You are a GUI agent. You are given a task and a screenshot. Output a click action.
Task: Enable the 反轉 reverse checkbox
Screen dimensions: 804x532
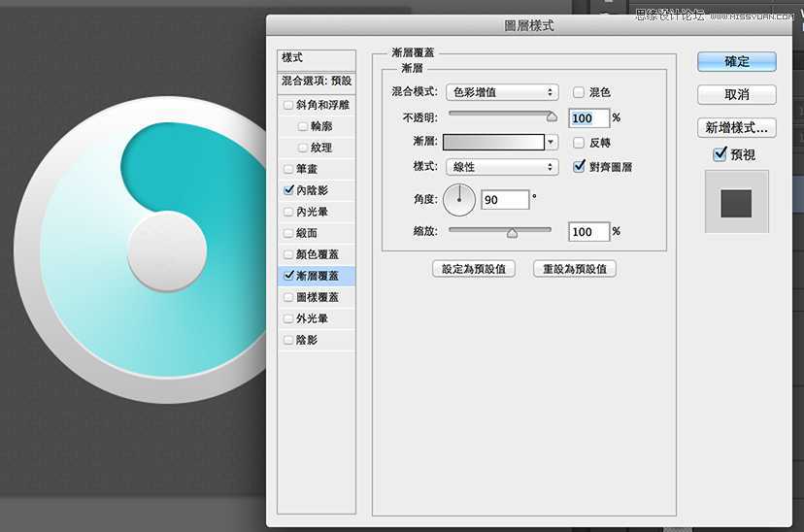click(x=579, y=142)
